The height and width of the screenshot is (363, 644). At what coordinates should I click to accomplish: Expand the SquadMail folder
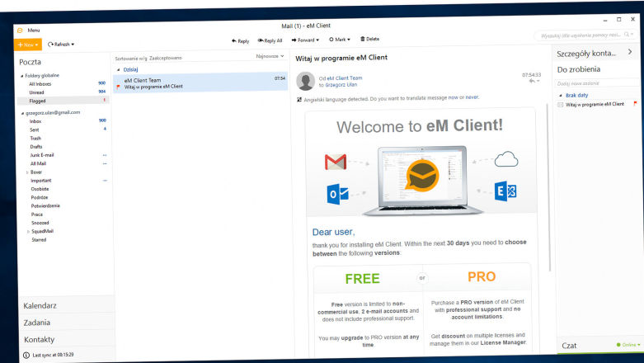[x=28, y=232]
